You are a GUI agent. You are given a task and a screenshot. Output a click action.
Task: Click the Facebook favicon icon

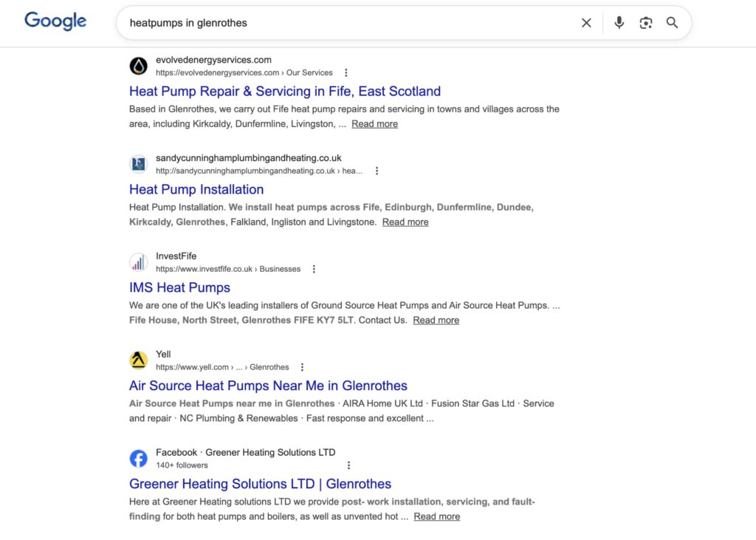tap(139, 458)
